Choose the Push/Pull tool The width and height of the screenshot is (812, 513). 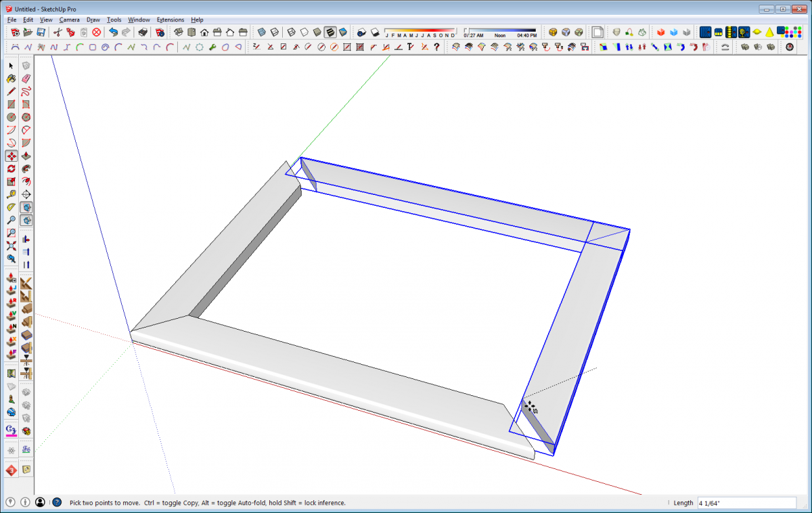click(x=26, y=156)
